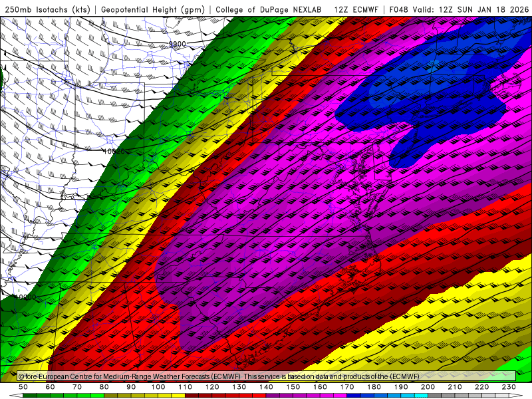Click the 100 kts legend value
Viewport: 532px width, 399px height.
158,387
